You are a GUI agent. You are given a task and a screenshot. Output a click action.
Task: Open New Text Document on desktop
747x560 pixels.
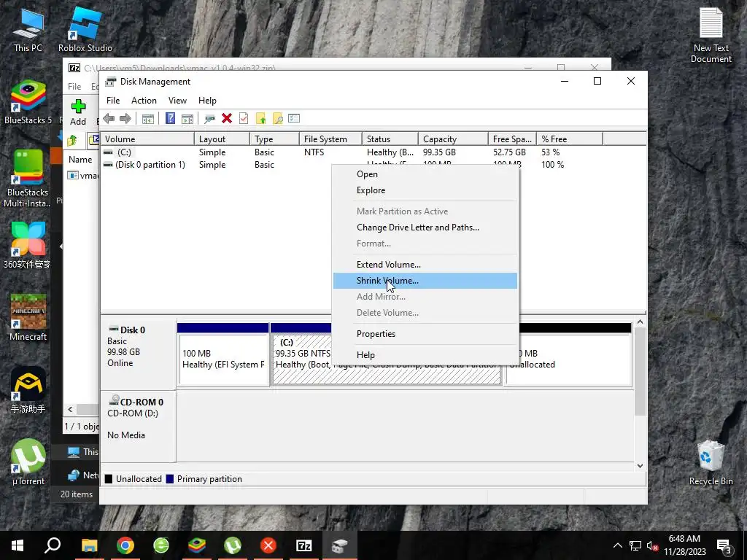(711, 36)
